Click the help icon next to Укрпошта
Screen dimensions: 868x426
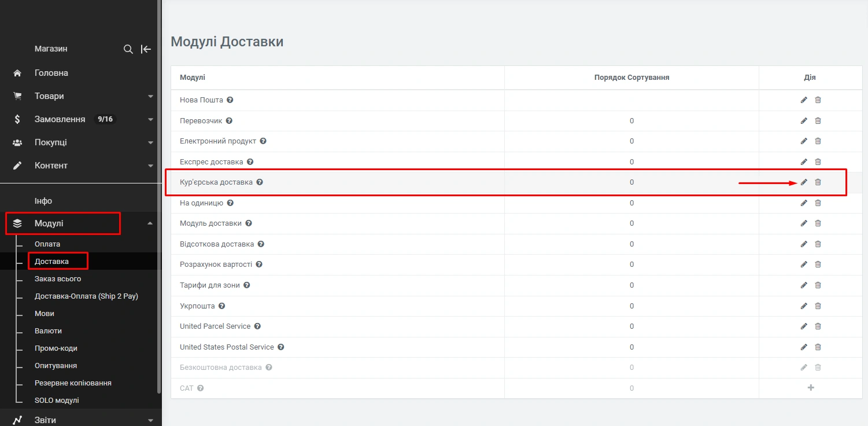221,306
